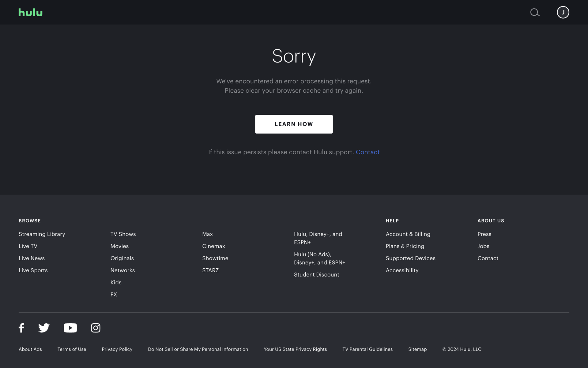Open Live Sports link
588x368 pixels.
(x=33, y=270)
